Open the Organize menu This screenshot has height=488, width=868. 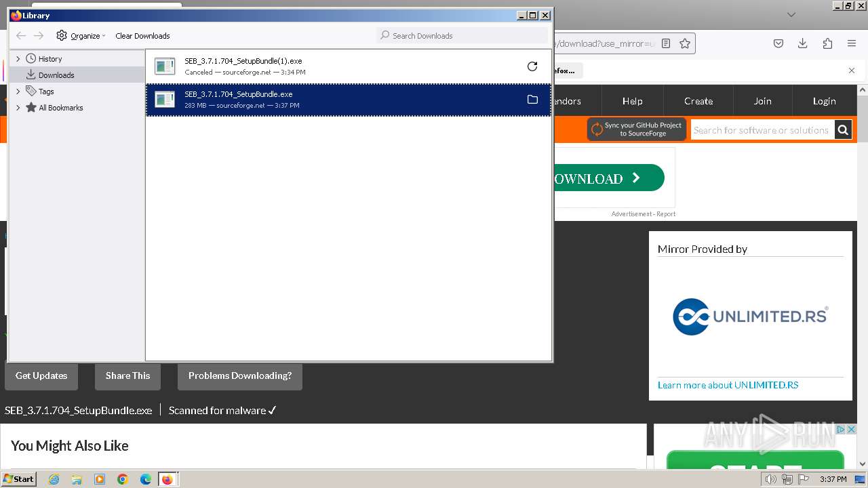coord(81,36)
